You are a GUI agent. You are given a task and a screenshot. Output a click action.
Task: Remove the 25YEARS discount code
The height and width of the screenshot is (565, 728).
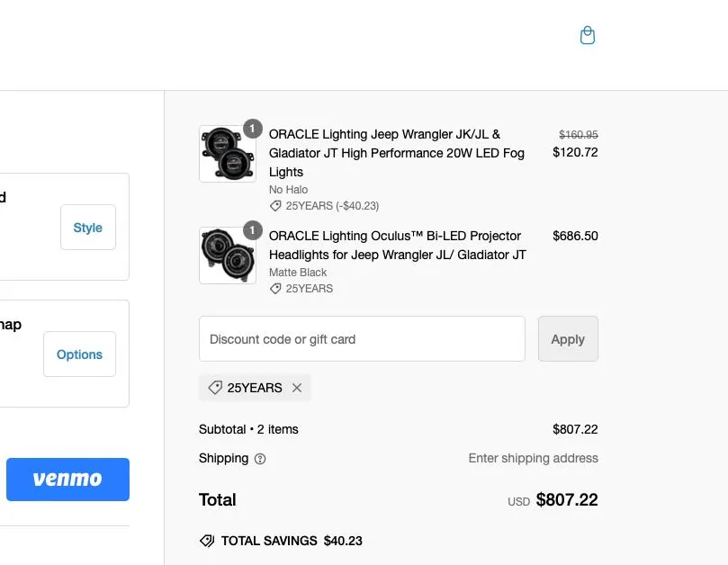coord(297,388)
